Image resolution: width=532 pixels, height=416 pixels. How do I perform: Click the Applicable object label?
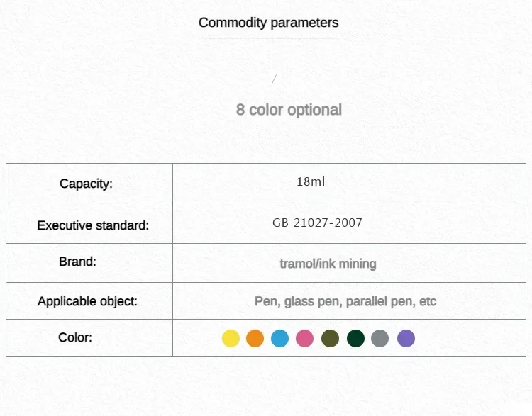click(x=87, y=301)
